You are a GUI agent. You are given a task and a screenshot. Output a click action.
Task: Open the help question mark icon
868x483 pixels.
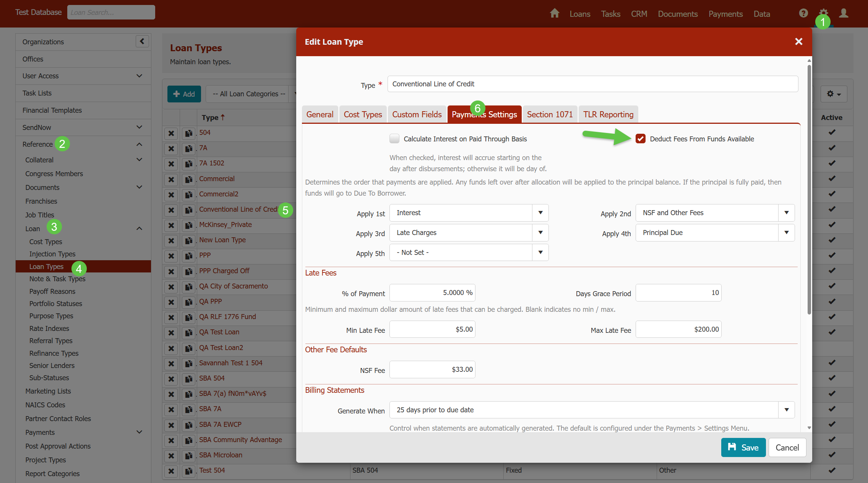pos(803,13)
